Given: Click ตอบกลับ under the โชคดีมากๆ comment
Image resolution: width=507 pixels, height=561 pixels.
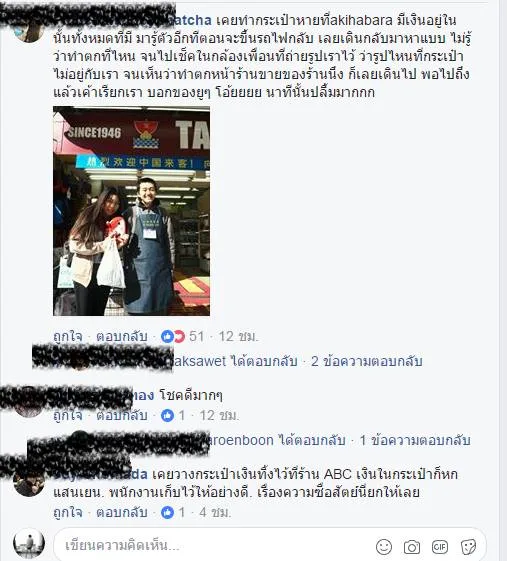Looking at the screenshot, I should click(122, 415).
